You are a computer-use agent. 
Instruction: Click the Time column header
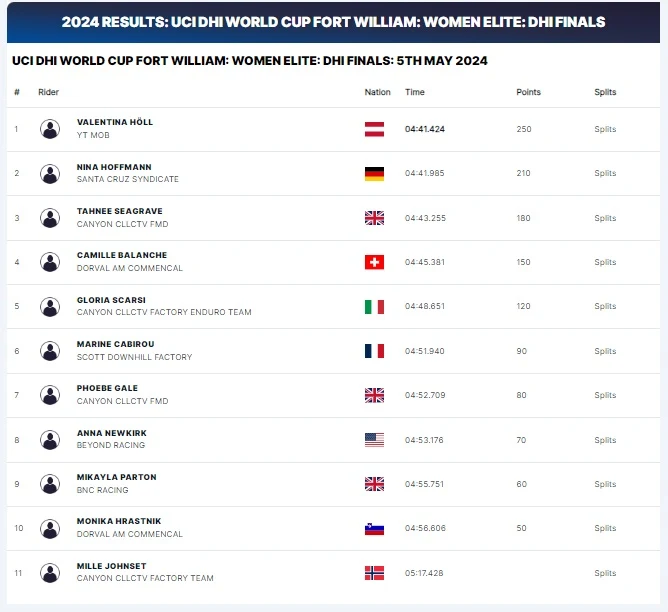coord(415,92)
